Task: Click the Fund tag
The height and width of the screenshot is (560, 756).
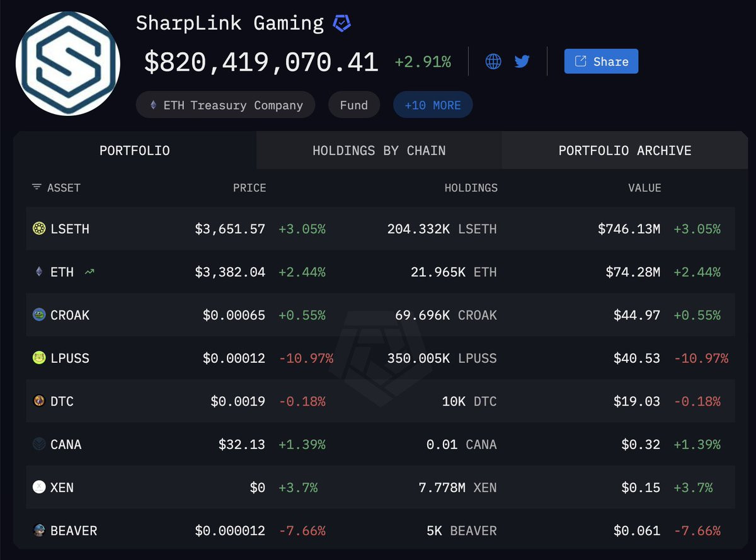Action: click(354, 105)
